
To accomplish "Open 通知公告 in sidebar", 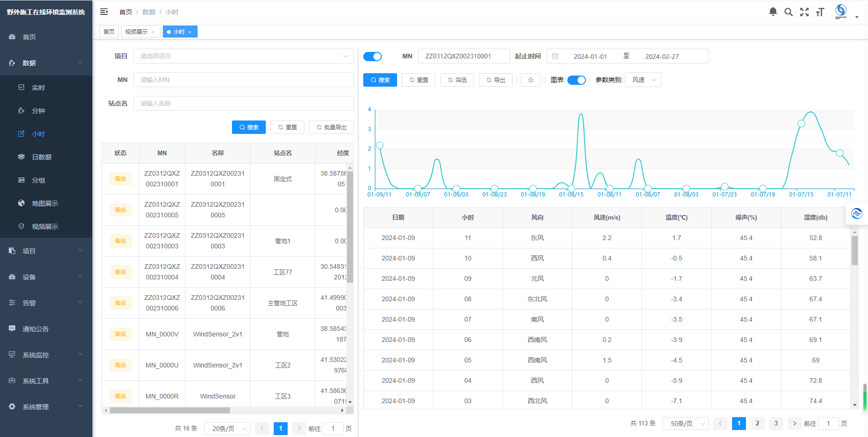I will point(46,329).
